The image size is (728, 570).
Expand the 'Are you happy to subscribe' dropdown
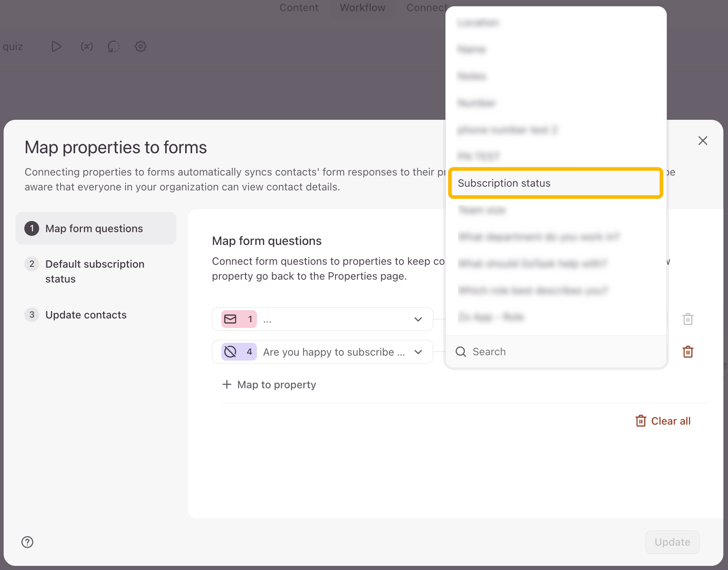[418, 352]
